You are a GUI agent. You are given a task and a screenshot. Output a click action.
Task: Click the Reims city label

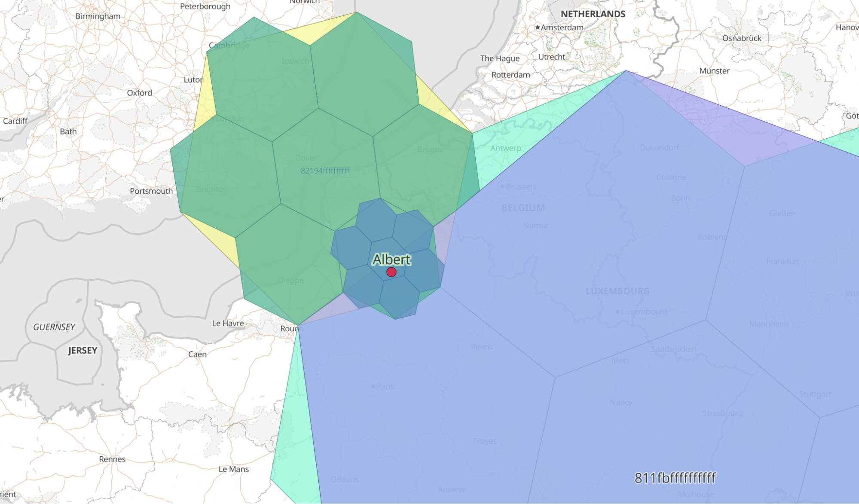pyautogui.click(x=482, y=347)
